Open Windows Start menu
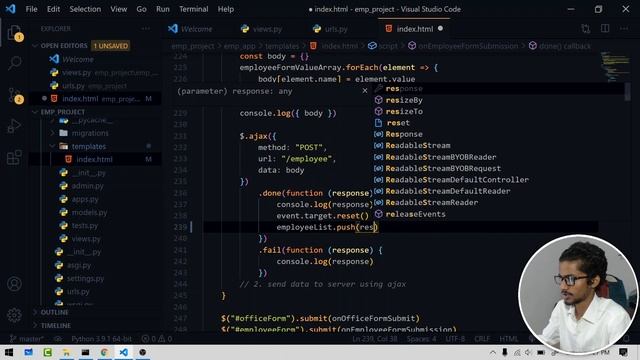 (x=9, y=352)
